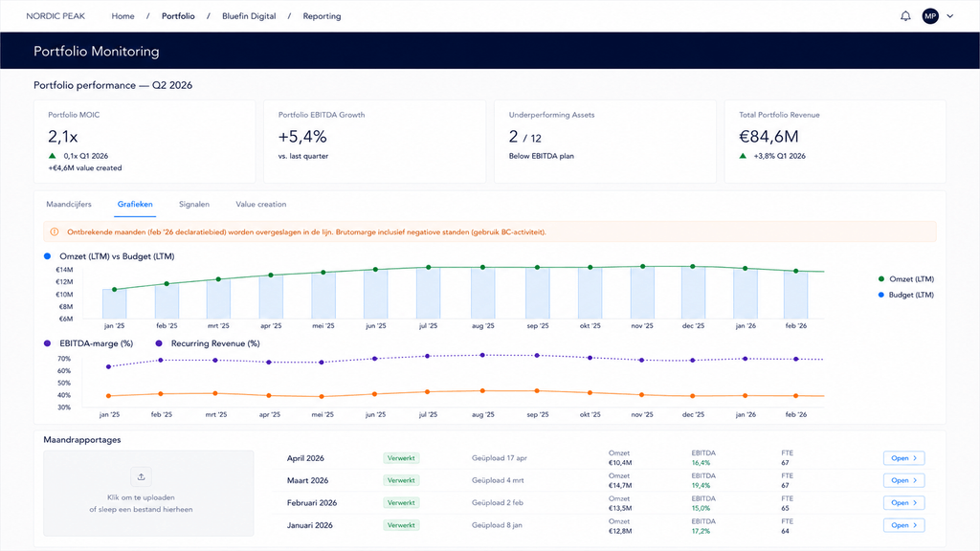Open Bluefin Digital breadcrumb
The height and width of the screenshot is (551, 980).
coord(249,16)
